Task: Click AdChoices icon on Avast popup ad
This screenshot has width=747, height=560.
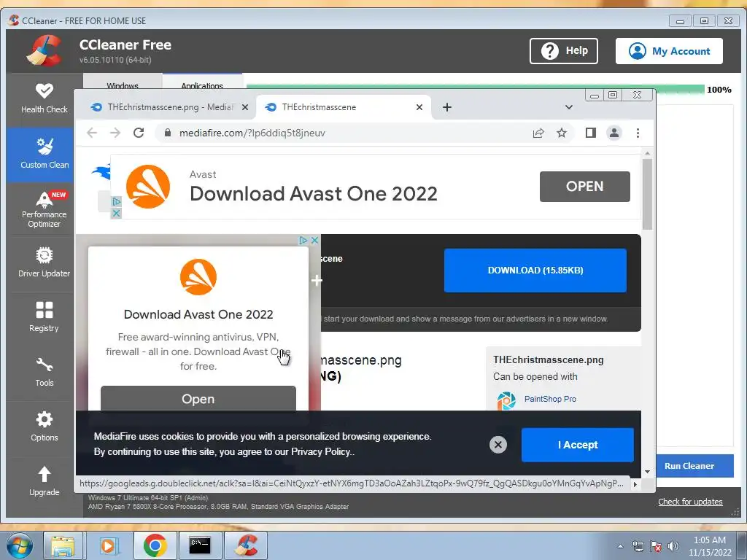Action: click(303, 240)
